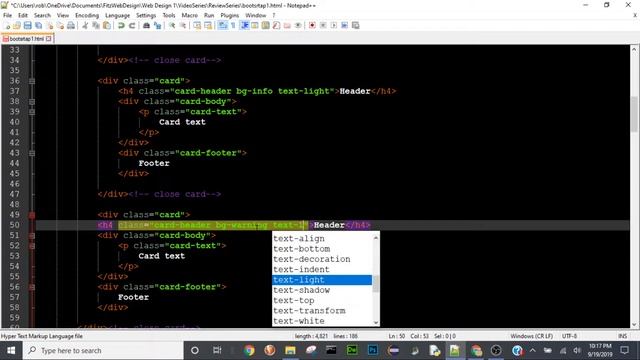Image resolution: width=640 pixels, height=360 pixels.
Task: Open the Search menu
Action: coord(42,15)
